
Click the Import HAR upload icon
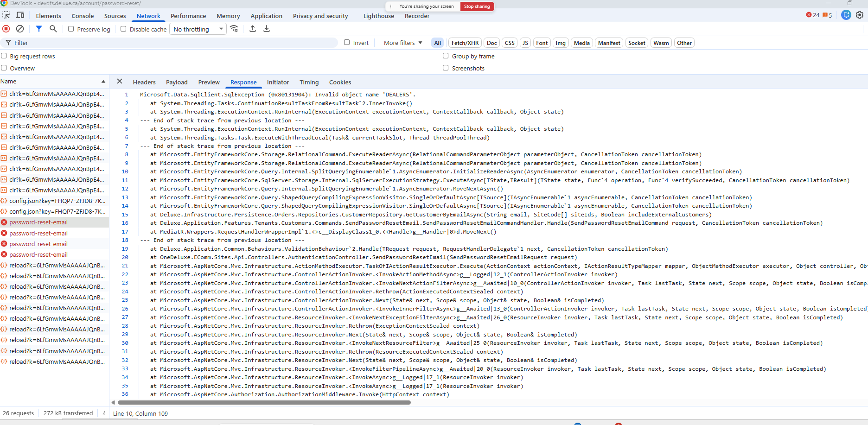coord(253,29)
